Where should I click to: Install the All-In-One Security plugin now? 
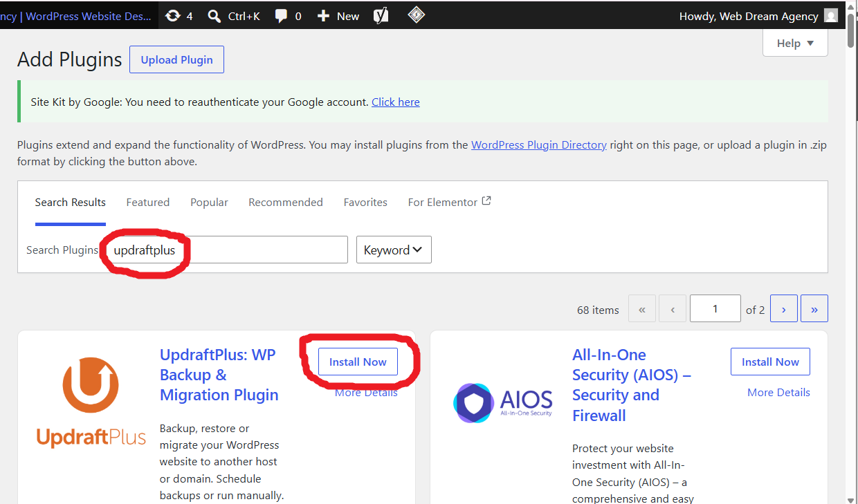770,362
